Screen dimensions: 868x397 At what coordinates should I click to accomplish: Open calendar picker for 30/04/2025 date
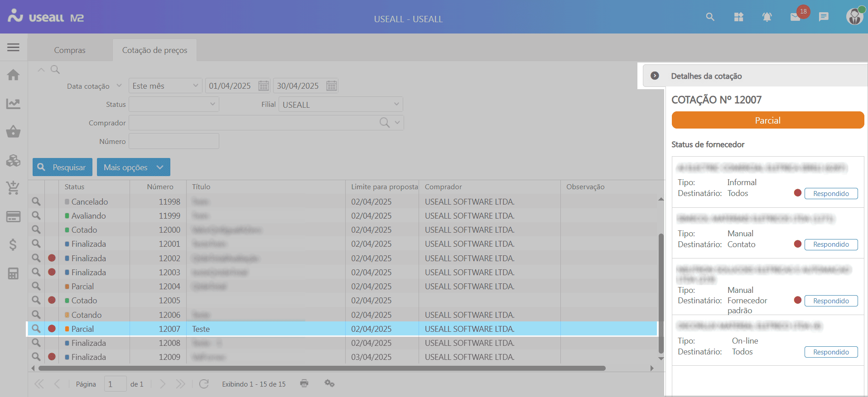point(332,86)
